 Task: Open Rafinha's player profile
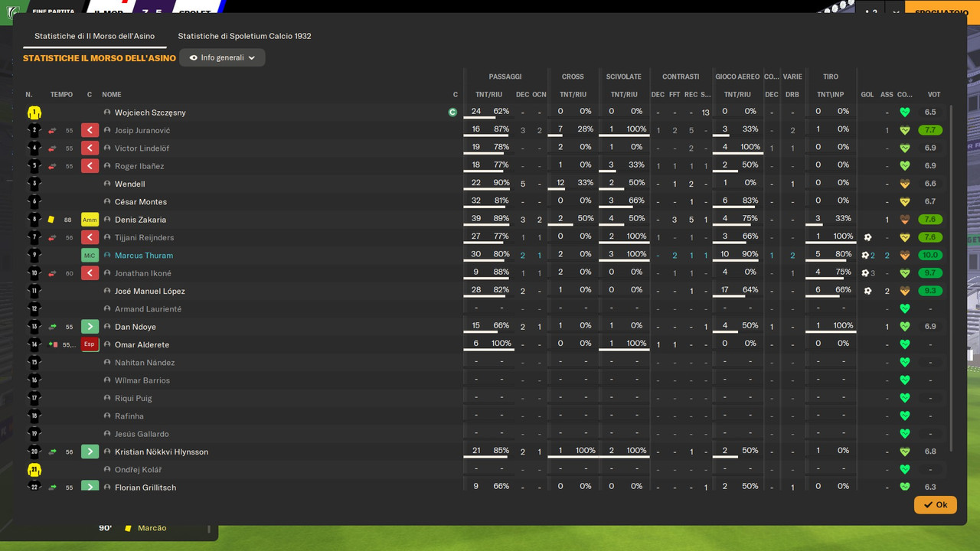tap(129, 416)
